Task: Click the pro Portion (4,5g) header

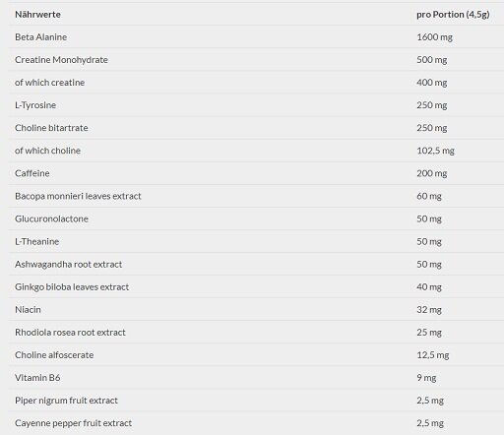Action: 453,15
